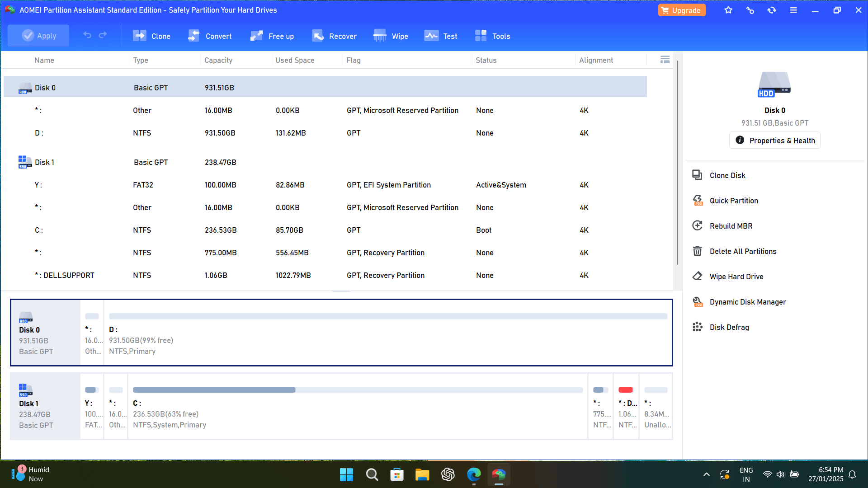
Task: Click the undo arrow
Action: point(87,35)
